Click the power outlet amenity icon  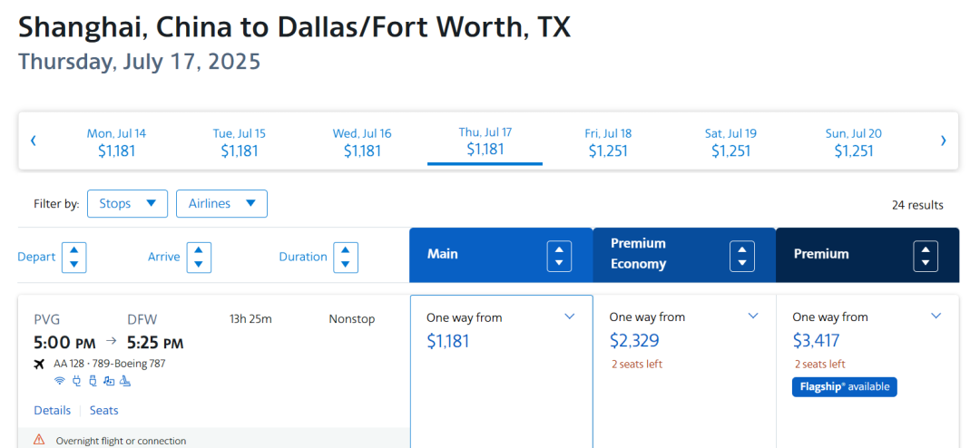[76, 381]
